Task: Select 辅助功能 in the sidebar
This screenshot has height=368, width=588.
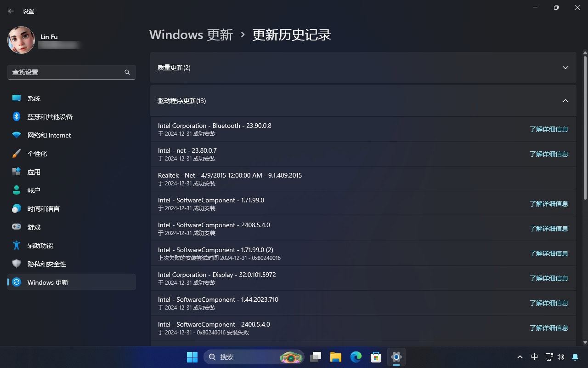Action: click(x=72, y=246)
